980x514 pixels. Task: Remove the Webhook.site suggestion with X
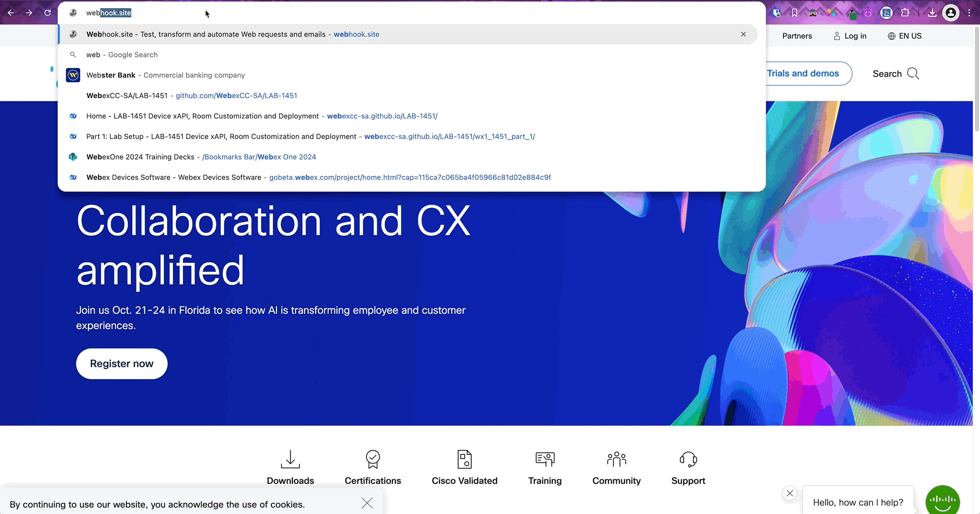(x=743, y=34)
